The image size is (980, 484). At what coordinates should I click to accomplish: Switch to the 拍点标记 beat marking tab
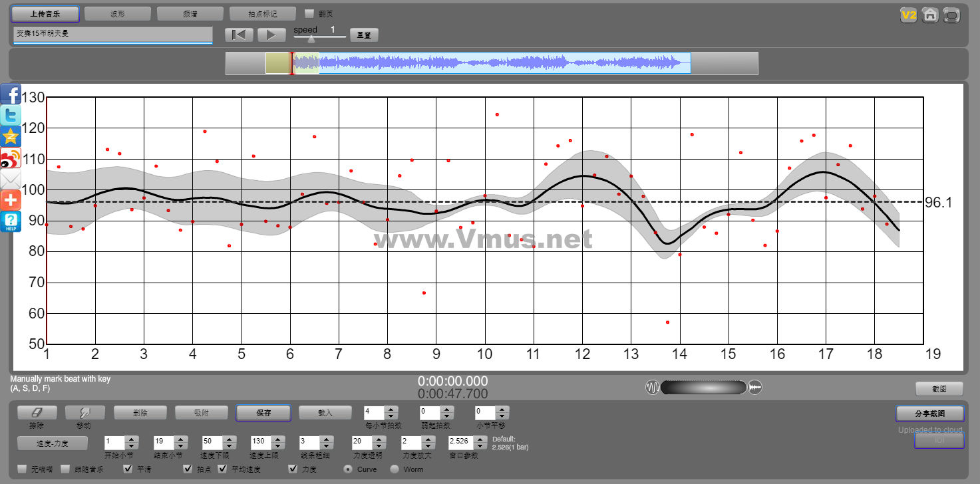(262, 13)
